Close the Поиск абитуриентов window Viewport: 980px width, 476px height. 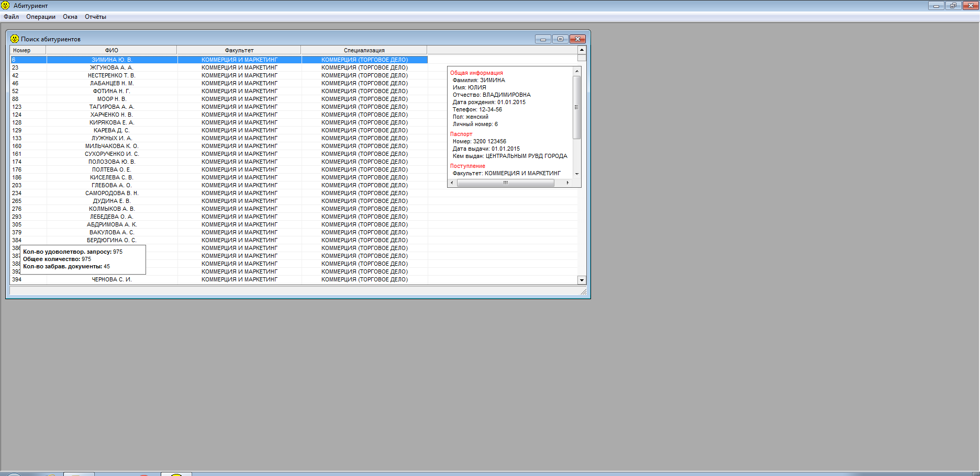577,39
